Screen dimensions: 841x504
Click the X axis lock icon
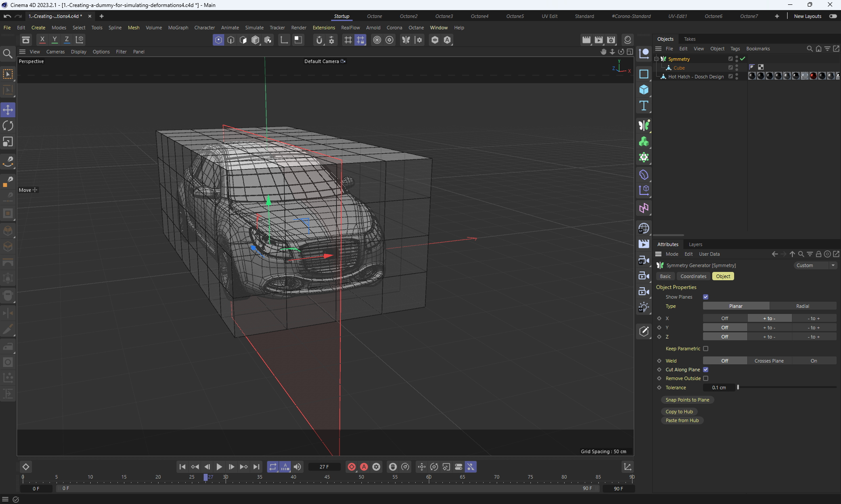click(x=42, y=40)
